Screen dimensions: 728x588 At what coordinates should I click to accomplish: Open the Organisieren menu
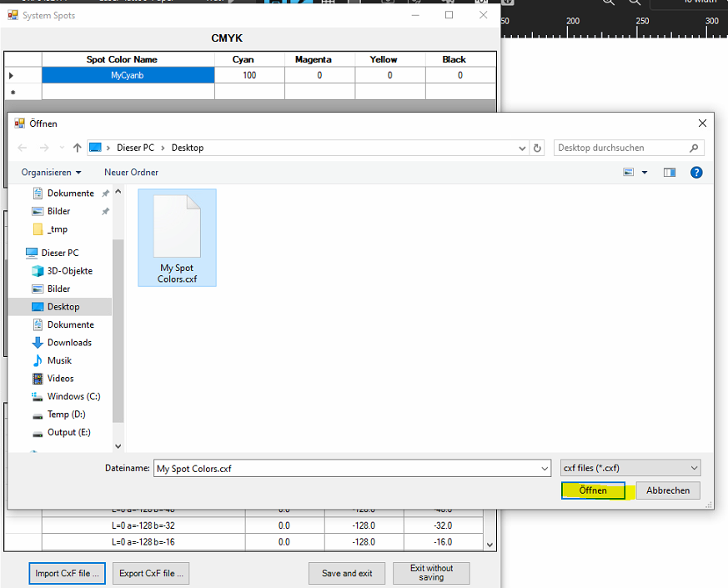tap(51, 173)
